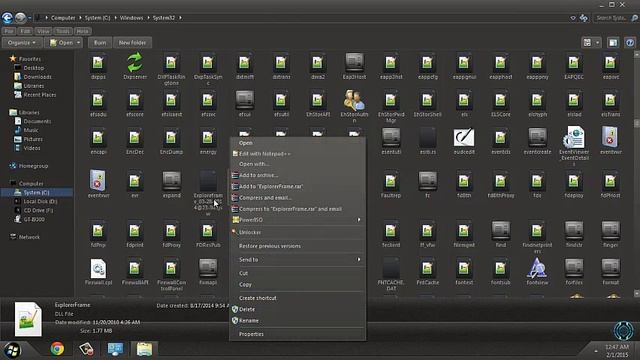Show hidden system tray icons
This screenshot has width=640, height=360.
596,351
